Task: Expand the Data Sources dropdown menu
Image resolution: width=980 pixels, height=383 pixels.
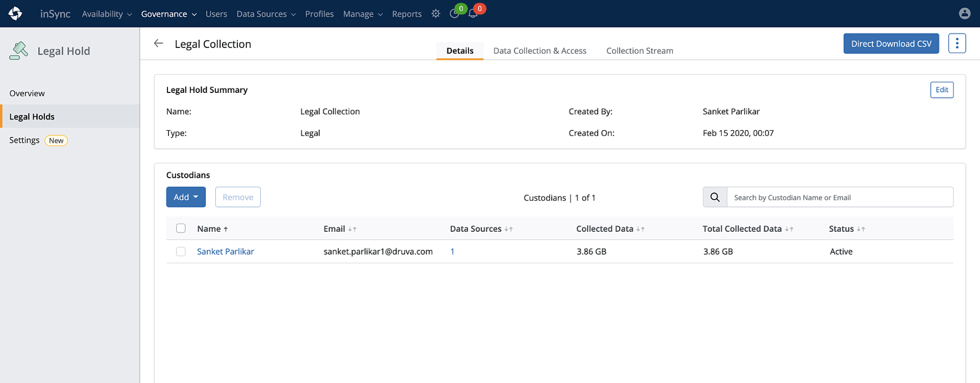Action: click(266, 14)
